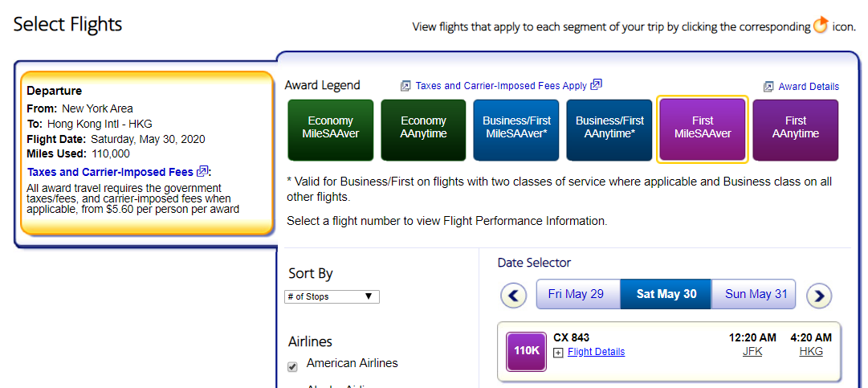Click flight number CX 843
The image size is (868, 388).
(571, 337)
